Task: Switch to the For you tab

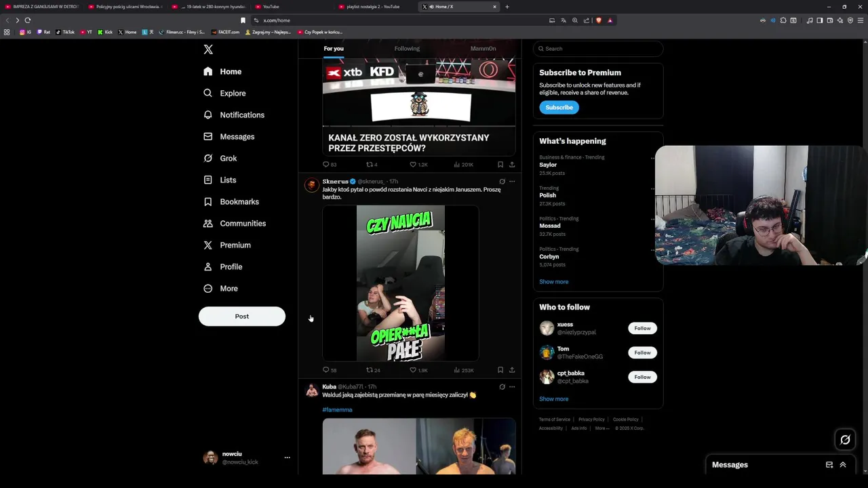Action: point(334,49)
